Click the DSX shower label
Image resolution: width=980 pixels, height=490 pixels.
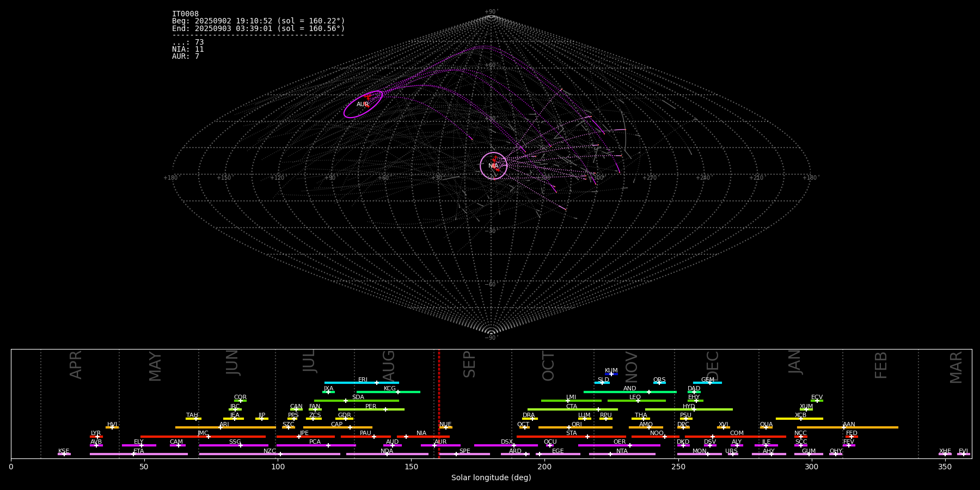pyautogui.click(x=507, y=442)
